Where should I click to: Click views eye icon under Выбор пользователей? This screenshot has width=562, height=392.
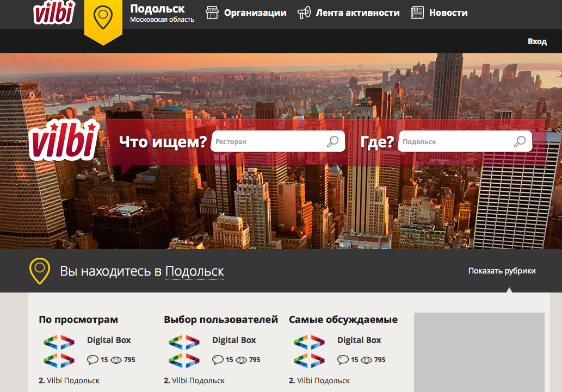coord(241,360)
